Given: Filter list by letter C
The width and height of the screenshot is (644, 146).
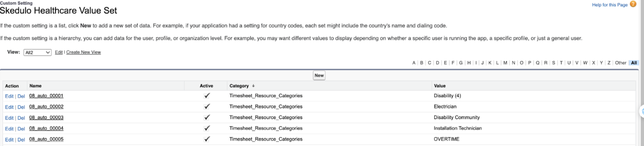Looking at the screenshot, I should [x=430, y=63].
